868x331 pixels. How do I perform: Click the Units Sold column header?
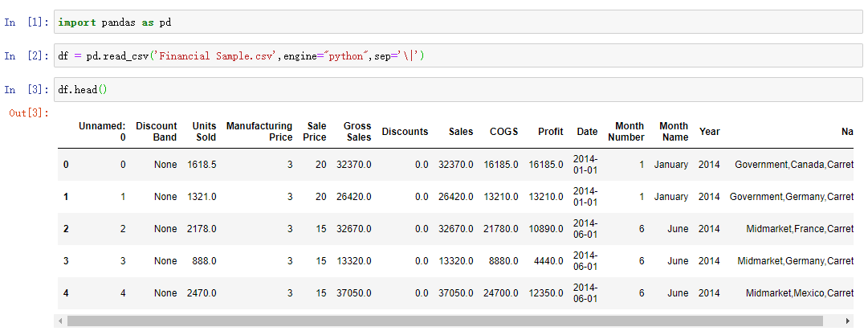point(204,132)
